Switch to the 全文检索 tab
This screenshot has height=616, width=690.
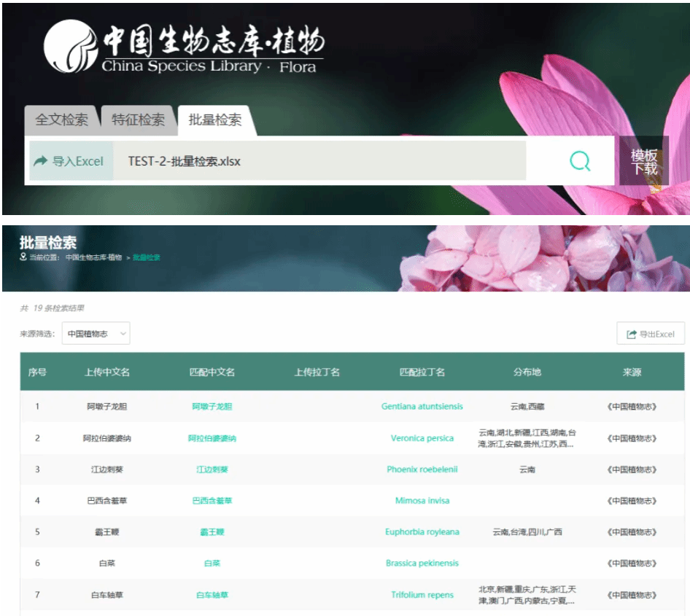(x=62, y=120)
